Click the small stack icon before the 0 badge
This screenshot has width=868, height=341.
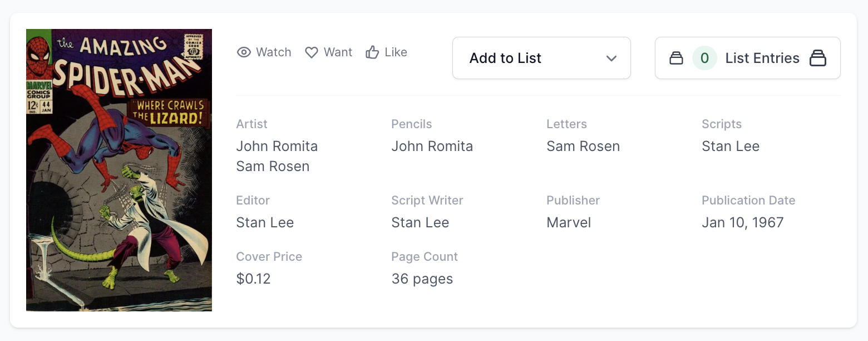coord(676,58)
